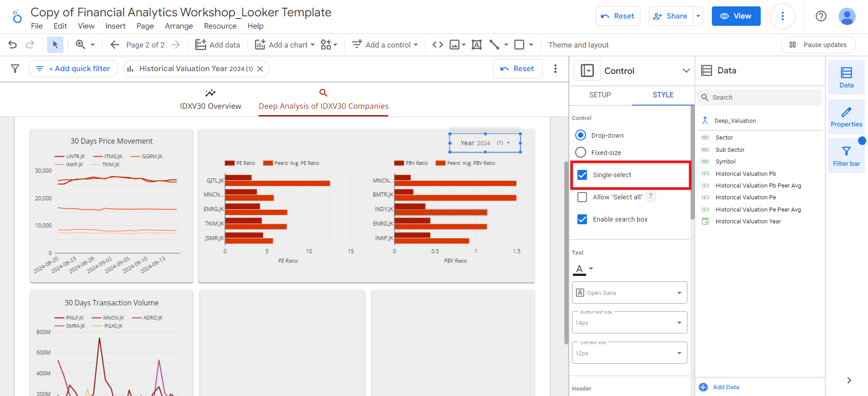Open the Arrange menu
Viewport: 868px width, 396px height.
point(179,26)
